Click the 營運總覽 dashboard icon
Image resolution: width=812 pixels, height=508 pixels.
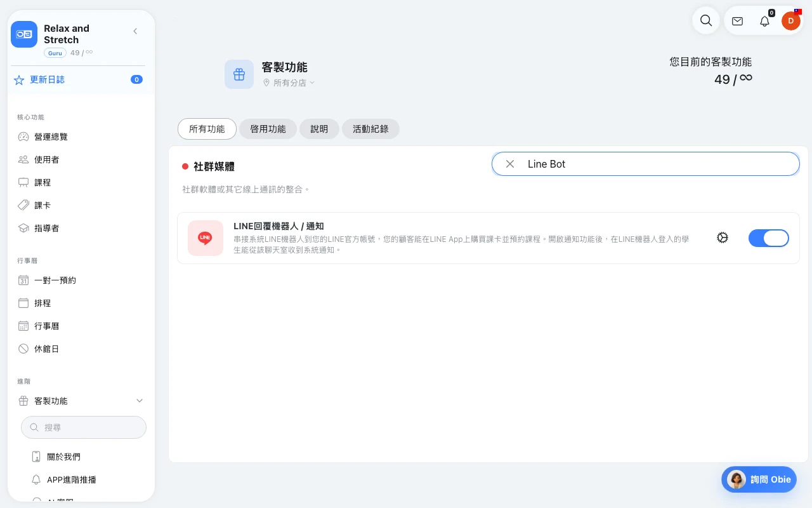coord(23,137)
